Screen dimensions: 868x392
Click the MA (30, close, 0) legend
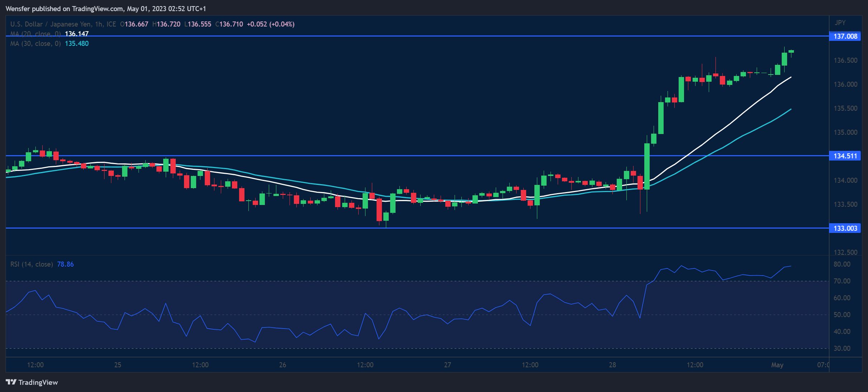[x=35, y=43]
